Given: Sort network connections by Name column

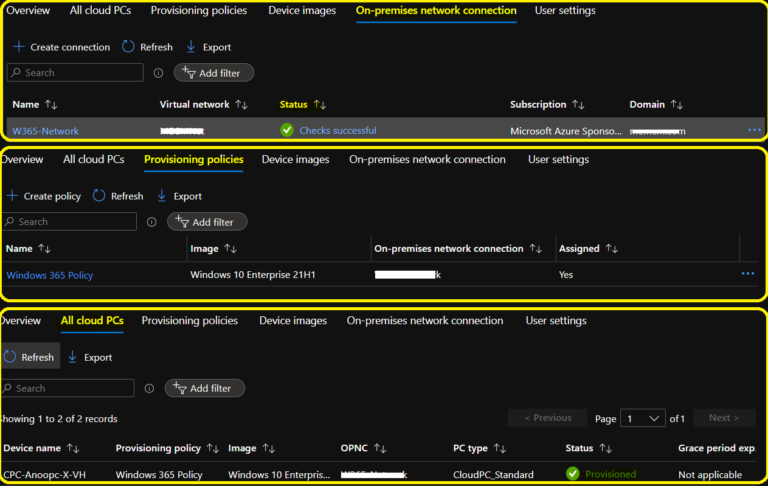Looking at the screenshot, I should pos(51,104).
